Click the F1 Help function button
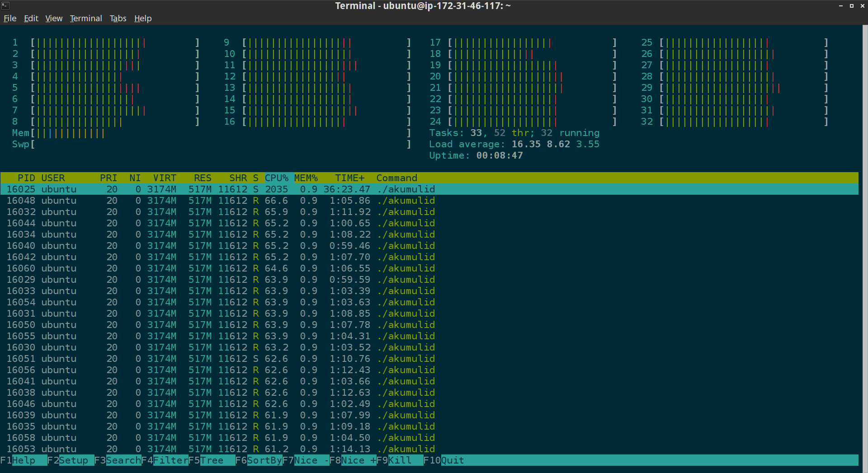 [x=24, y=460]
